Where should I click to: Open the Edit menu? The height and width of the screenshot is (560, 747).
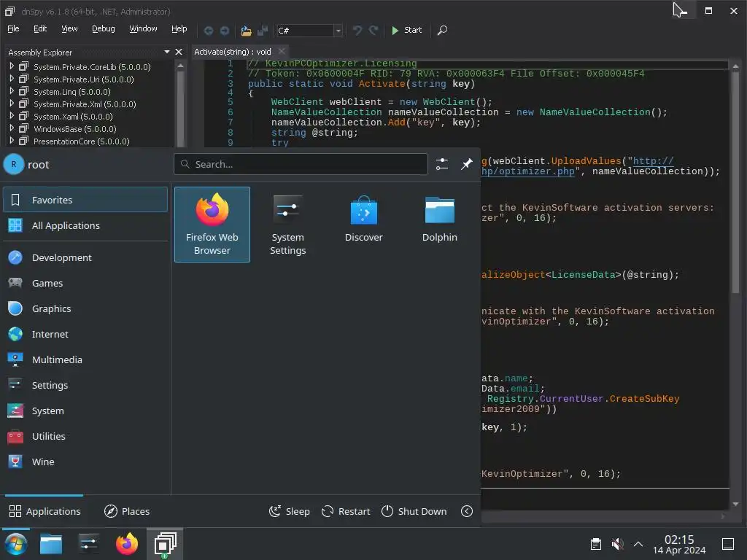(40, 28)
